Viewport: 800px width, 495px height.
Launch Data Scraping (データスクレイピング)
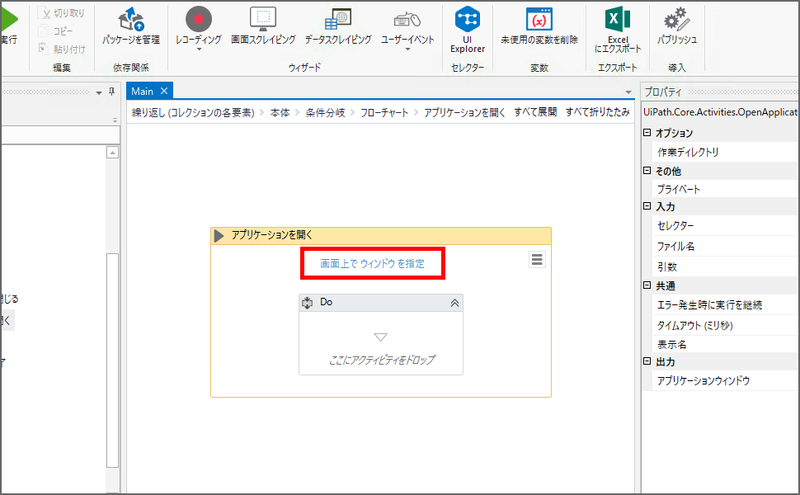(x=338, y=26)
